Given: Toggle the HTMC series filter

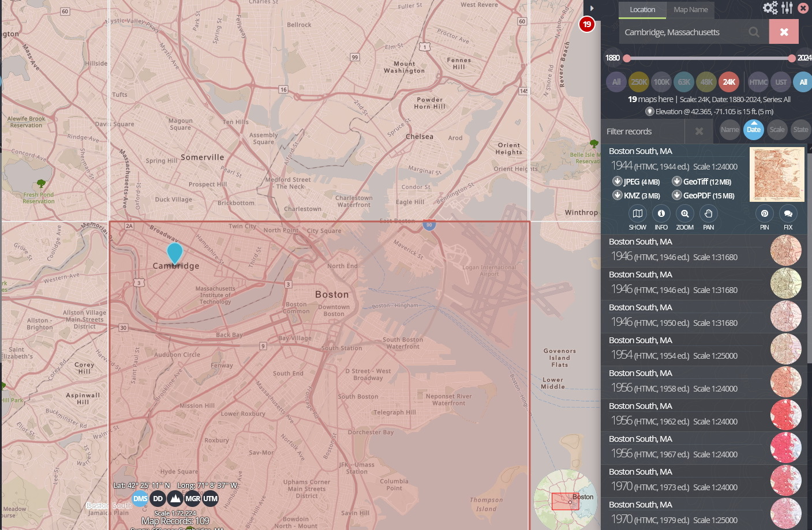Looking at the screenshot, I should pyautogui.click(x=758, y=82).
